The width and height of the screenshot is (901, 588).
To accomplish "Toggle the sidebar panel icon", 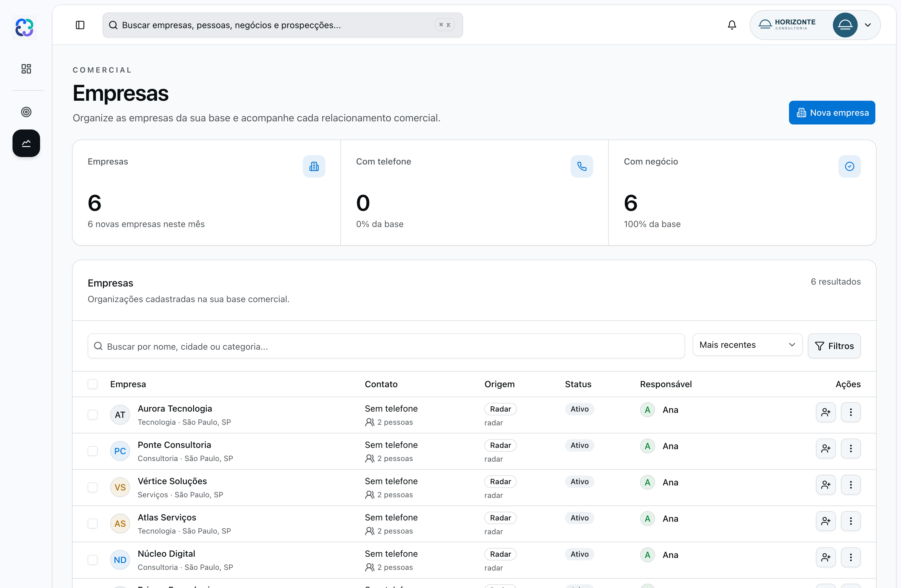I will pyautogui.click(x=80, y=25).
